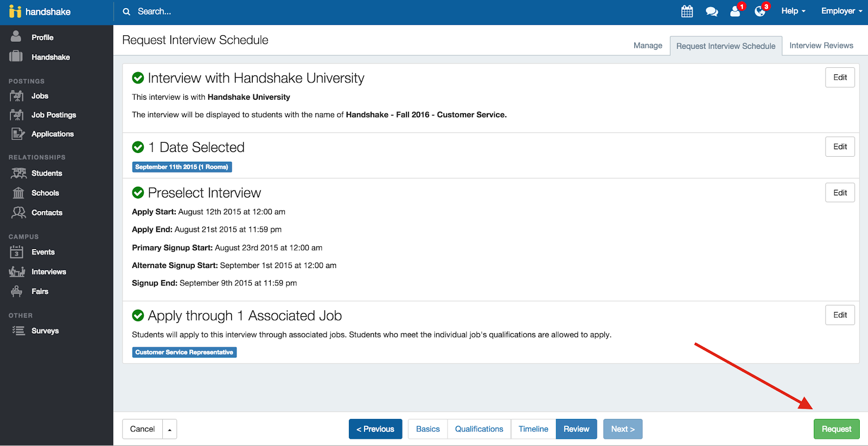Open Contacts in the sidebar
The image size is (868, 446).
(x=47, y=213)
